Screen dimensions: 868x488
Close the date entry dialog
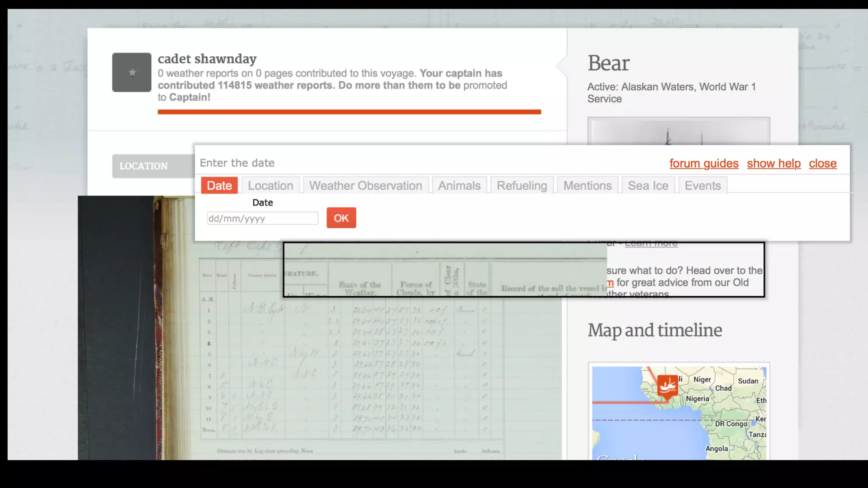point(822,164)
